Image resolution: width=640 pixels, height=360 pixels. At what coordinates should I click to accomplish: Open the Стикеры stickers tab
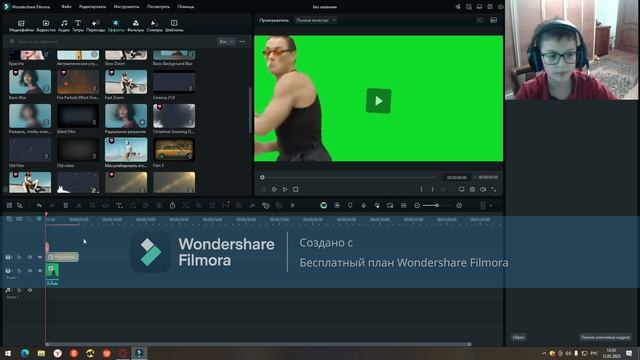pyautogui.click(x=154, y=26)
